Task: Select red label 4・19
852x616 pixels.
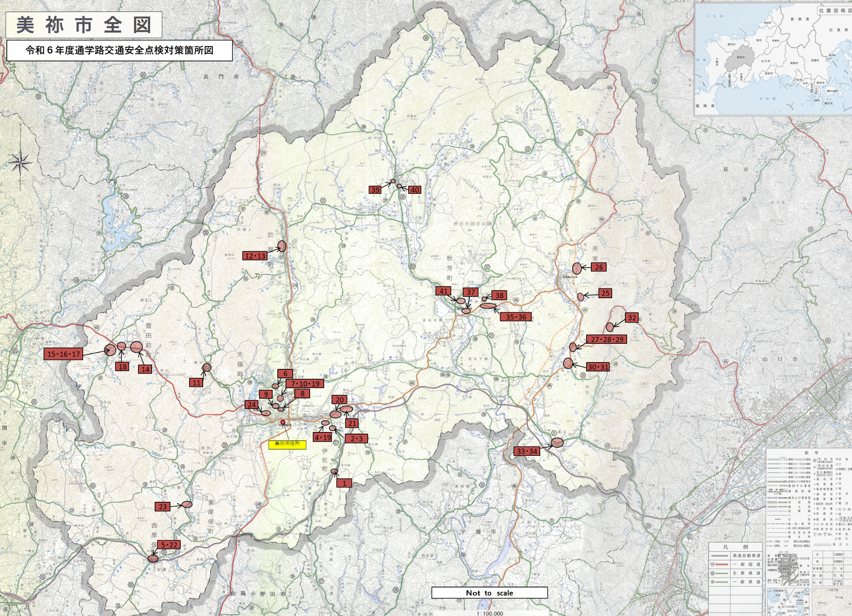Action: point(322,438)
